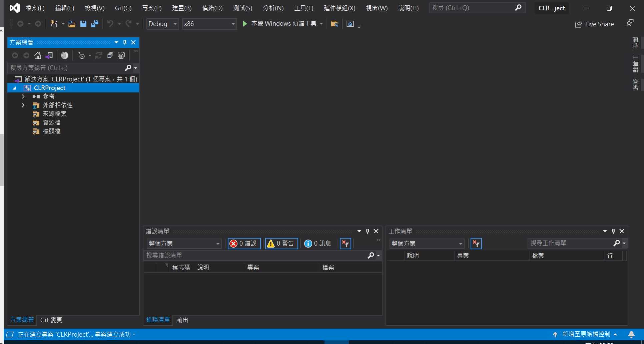
Task: Open the 屬性 side tab
Action: (635, 43)
